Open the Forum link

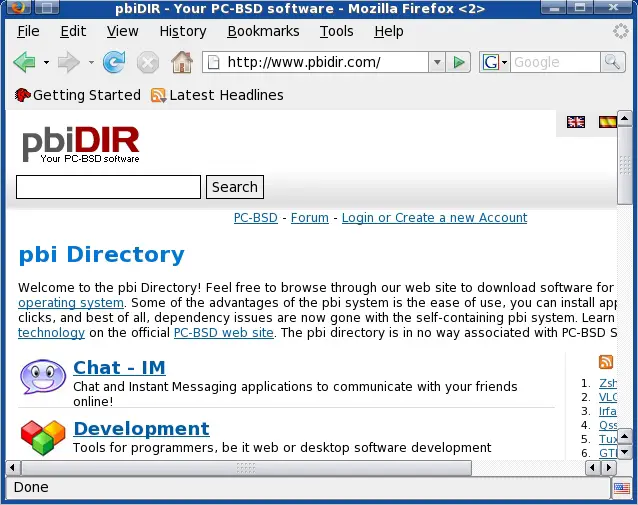310,218
